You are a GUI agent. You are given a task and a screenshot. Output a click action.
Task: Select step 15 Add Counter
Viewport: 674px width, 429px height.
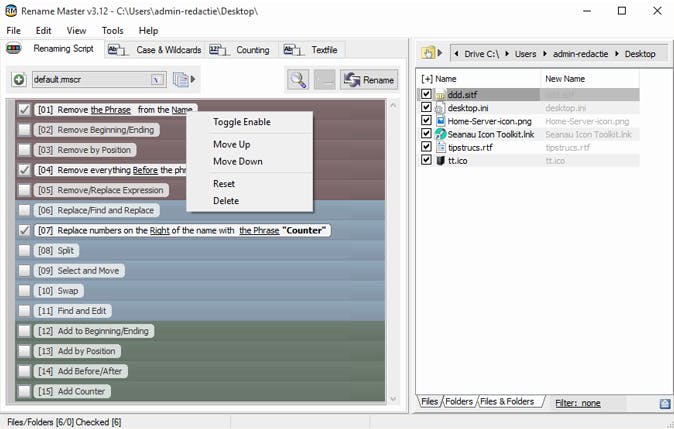tap(72, 391)
